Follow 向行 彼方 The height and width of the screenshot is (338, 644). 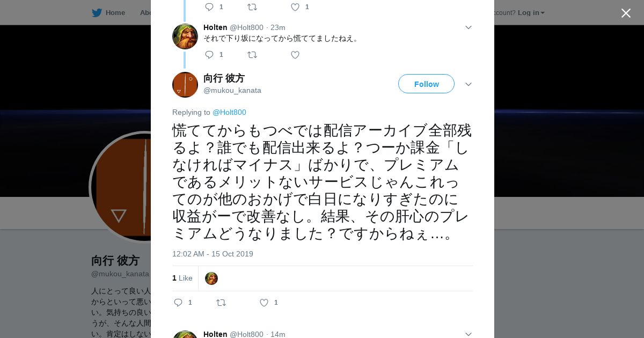click(426, 84)
